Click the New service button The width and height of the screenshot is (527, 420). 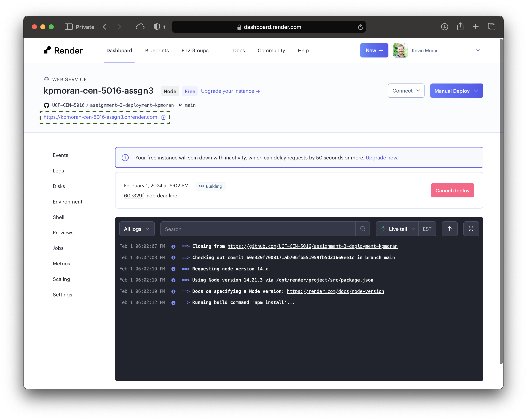coord(374,51)
